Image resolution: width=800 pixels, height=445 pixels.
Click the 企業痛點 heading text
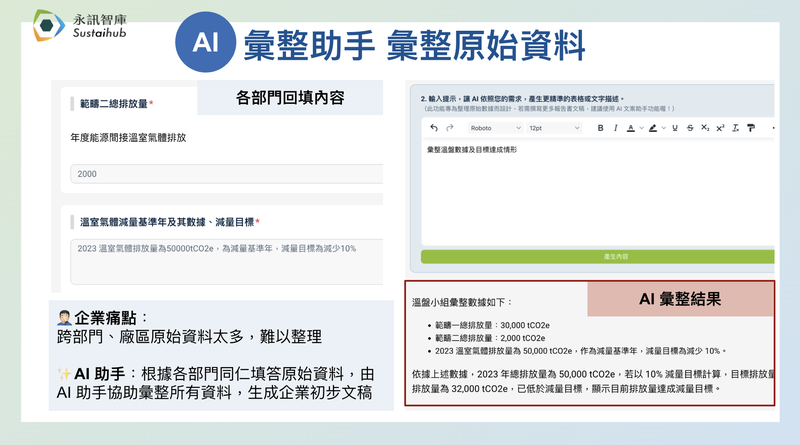[x=105, y=318]
